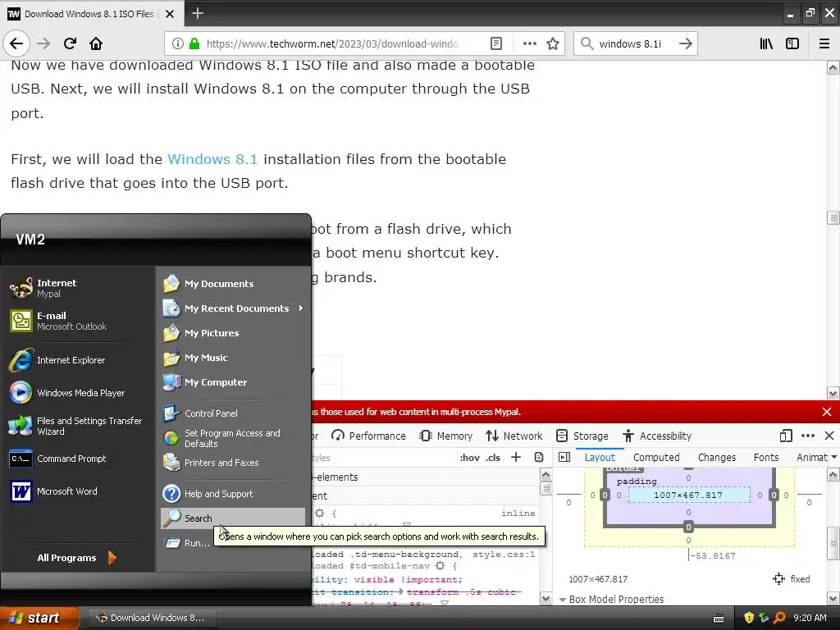This screenshot has width=840, height=630.
Task: Add a new CSS rule
Action: [x=516, y=457]
